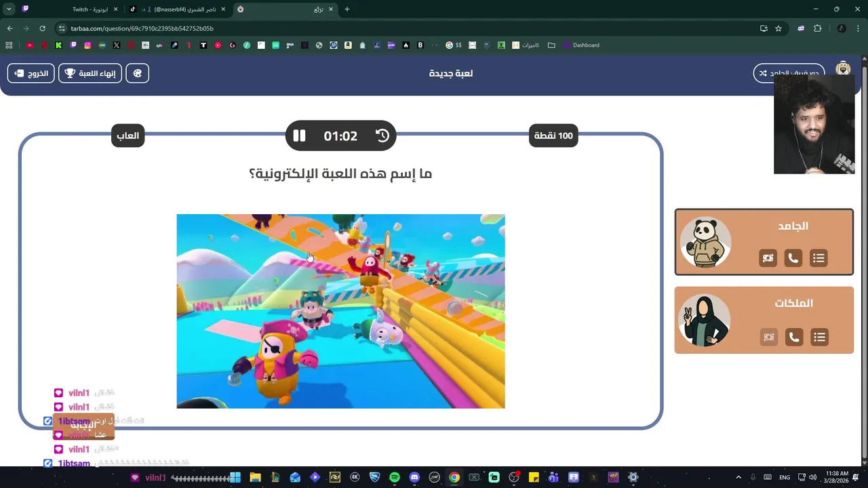Bookmark this page with the star

778,28
